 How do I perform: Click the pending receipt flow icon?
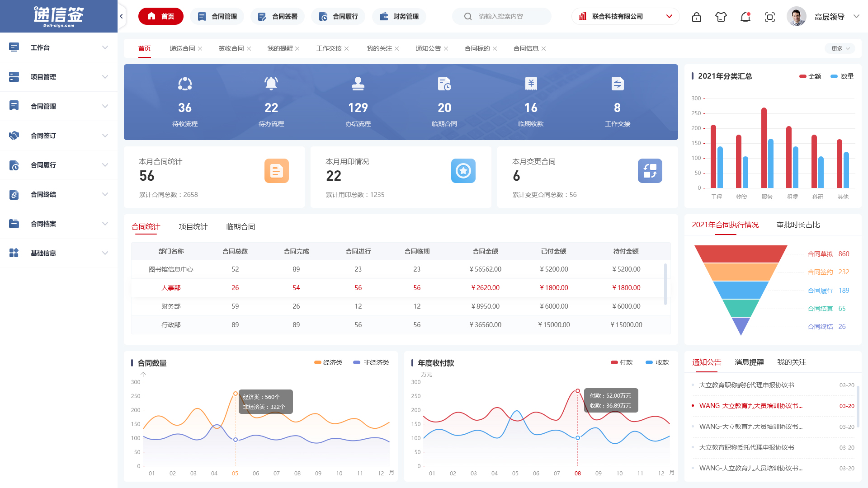click(184, 84)
